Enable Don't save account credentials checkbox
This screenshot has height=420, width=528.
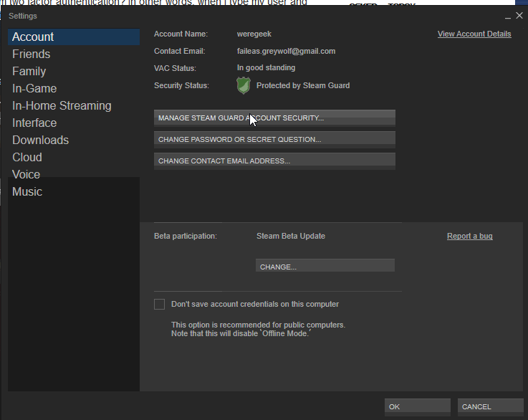point(159,304)
